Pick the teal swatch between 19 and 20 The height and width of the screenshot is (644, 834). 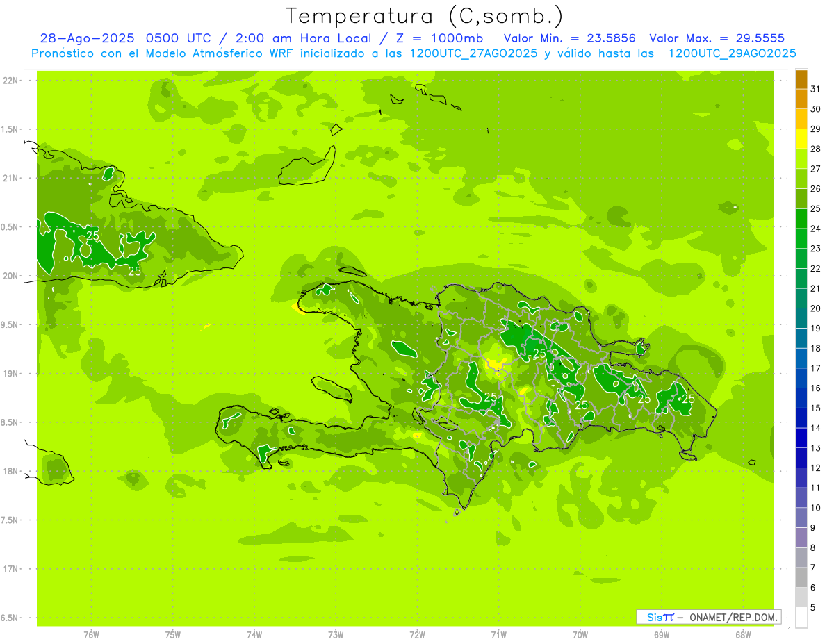point(801,318)
